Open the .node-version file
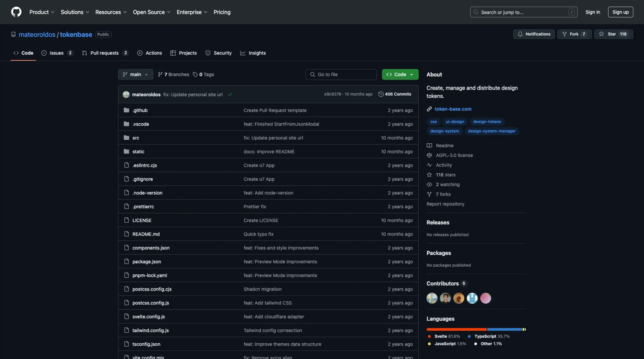This screenshot has height=359, width=644. click(147, 193)
